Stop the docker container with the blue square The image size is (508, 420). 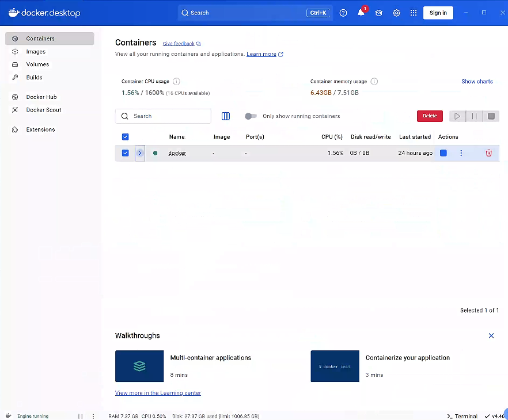(443, 153)
